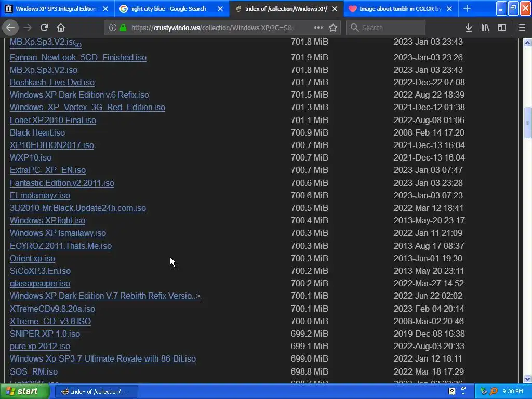Click glassxpsuper.iso link
Image resolution: width=532 pixels, height=399 pixels.
[x=40, y=283]
